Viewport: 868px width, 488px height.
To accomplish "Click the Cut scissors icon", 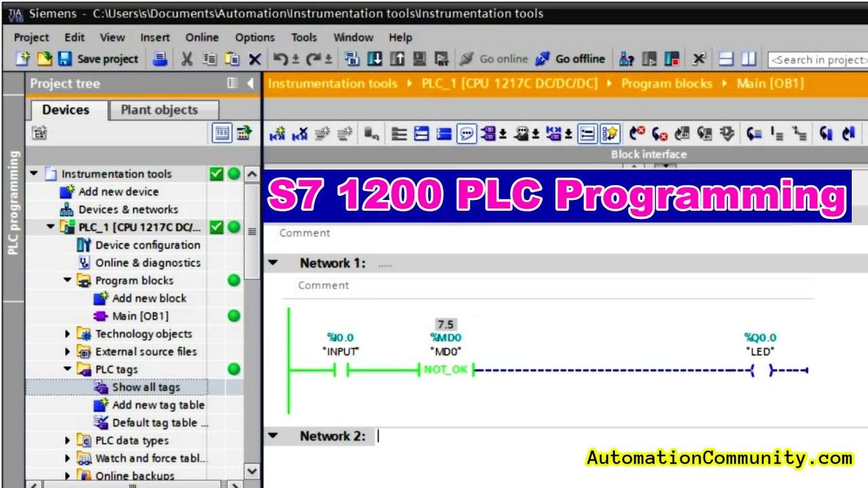I will coord(187,59).
